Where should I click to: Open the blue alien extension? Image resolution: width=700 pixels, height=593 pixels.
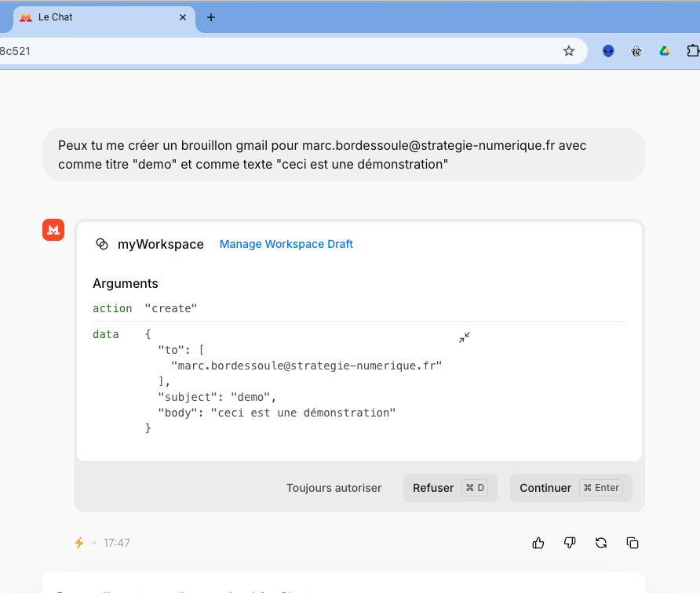608,51
